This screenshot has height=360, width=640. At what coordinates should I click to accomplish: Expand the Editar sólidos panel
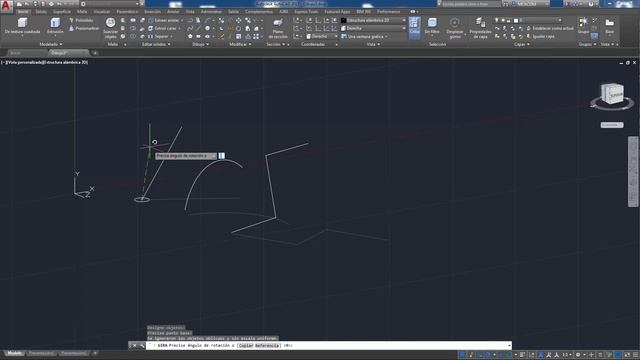point(156,44)
